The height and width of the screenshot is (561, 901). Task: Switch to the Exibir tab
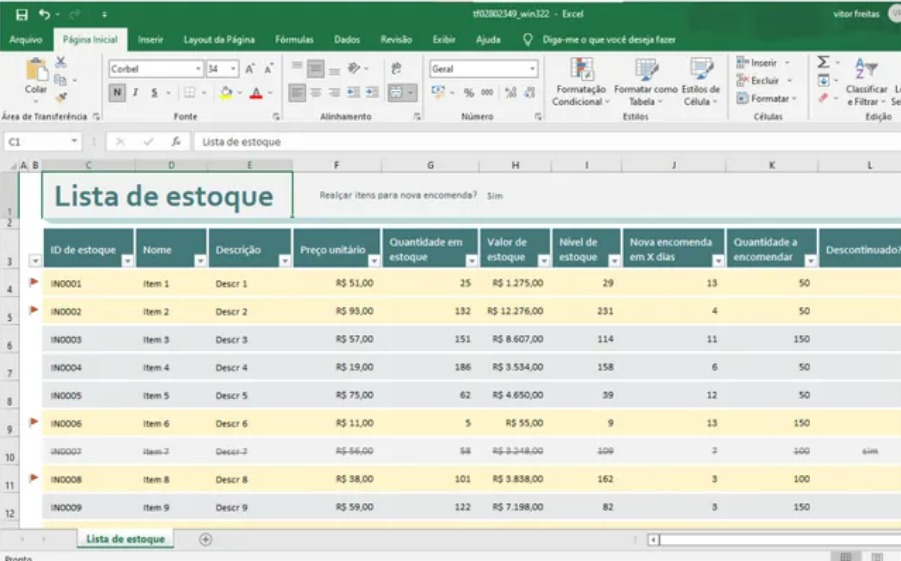pyautogui.click(x=444, y=40)
